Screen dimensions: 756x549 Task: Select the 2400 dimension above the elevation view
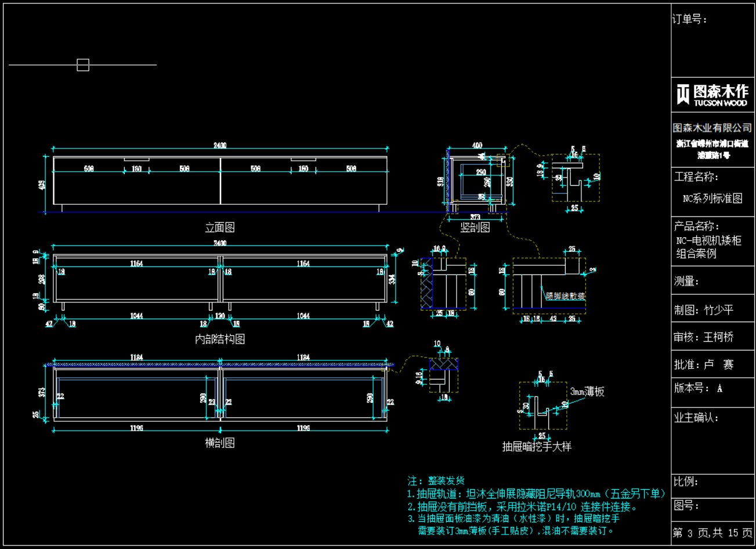tap(220, 146)
